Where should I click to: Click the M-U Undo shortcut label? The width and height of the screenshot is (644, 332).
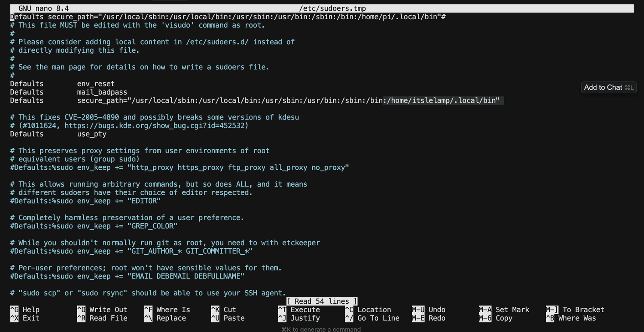pyautogui.click(x=429, y=309)
